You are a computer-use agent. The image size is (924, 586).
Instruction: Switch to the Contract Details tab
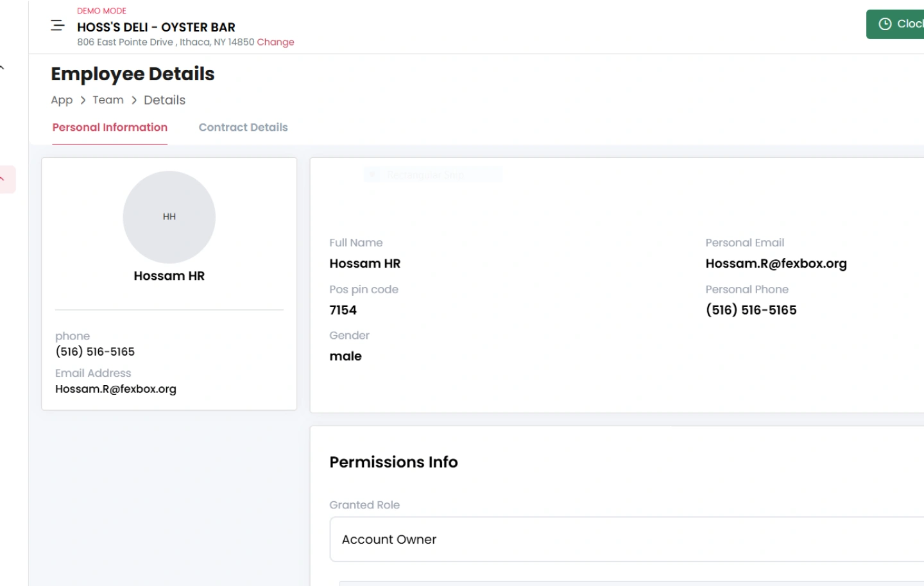pos(243,127)
